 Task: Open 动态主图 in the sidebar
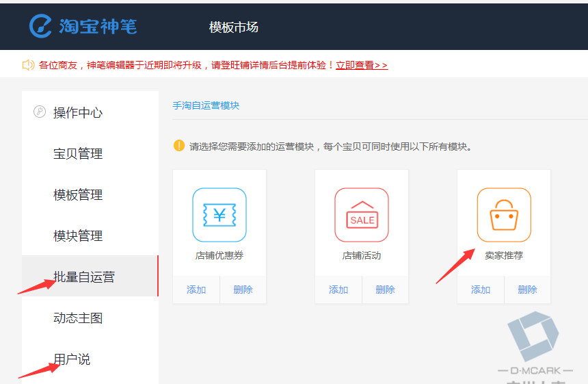coord(78,318)
